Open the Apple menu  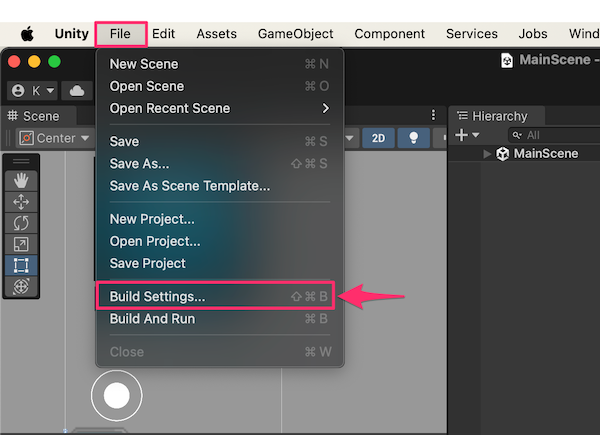pyautogui.click(x=27, y=34)
